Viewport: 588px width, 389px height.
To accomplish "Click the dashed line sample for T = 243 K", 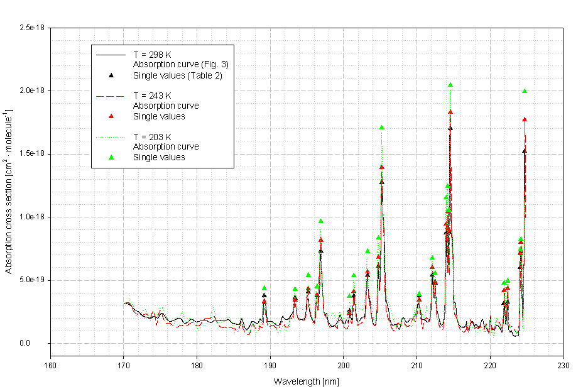I will pos(111,96).
